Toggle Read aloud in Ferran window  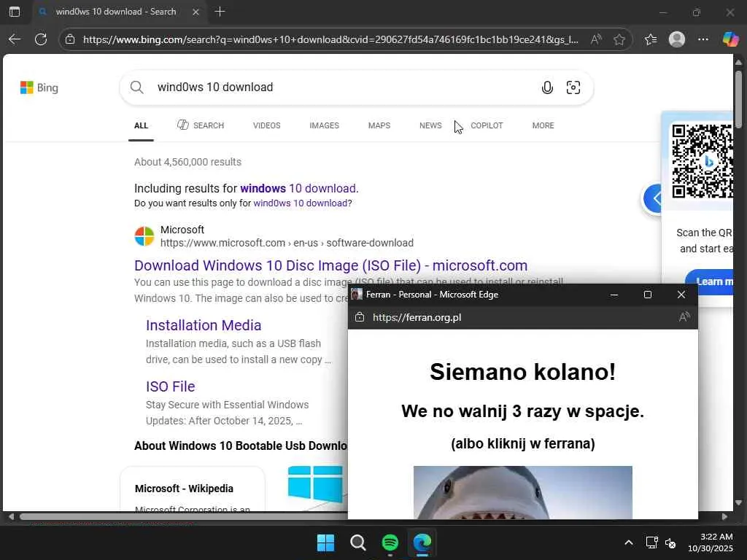[684, 317]
